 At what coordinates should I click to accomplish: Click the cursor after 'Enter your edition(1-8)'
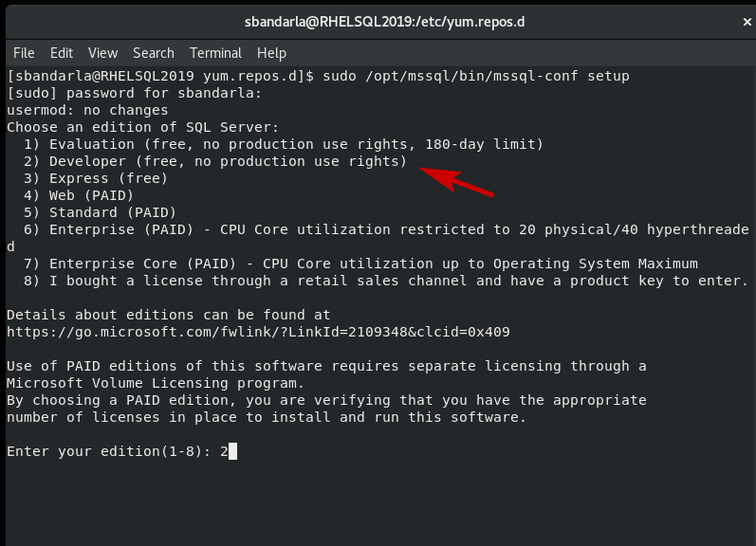tap(232, 451)
